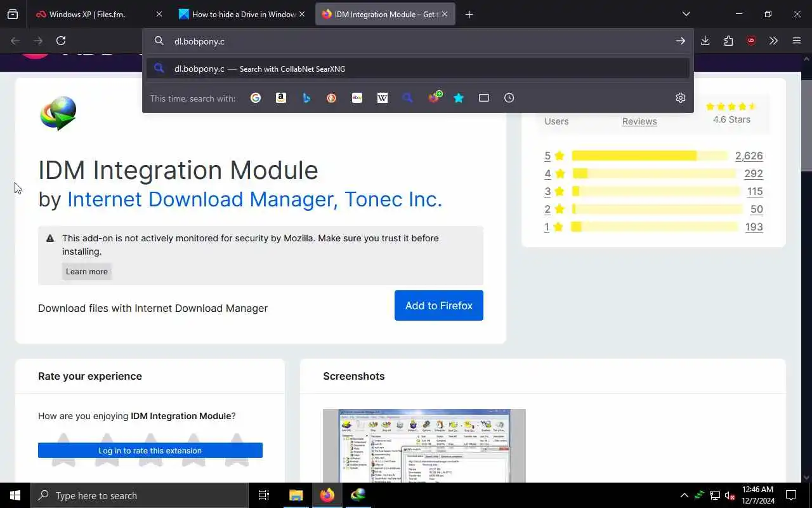812x508 pixels.
Task: Search Firefox Add-ons engine icon
Action: click(x=435, y=97)
